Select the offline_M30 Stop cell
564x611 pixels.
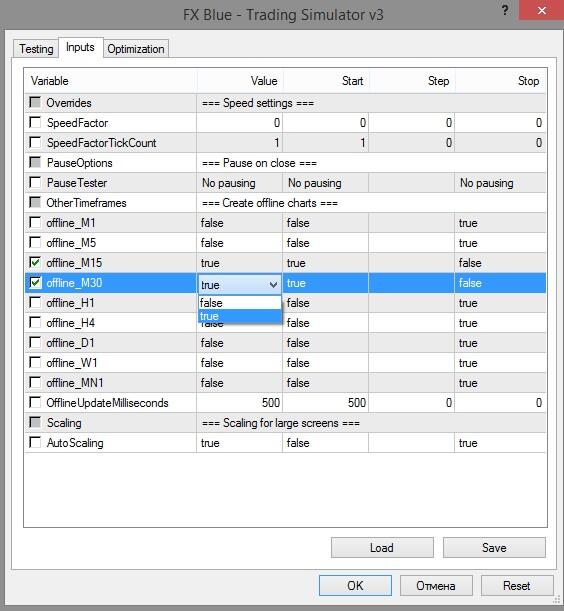pos(500,283)
